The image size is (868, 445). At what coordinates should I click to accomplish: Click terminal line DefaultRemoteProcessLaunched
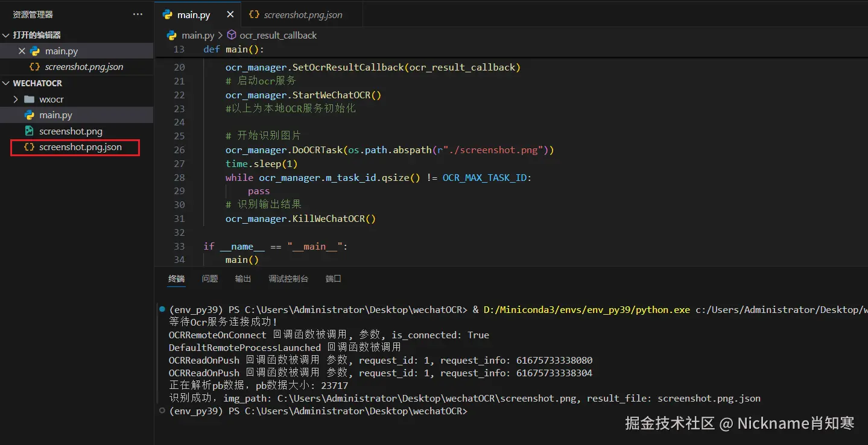tap(285, 347)
